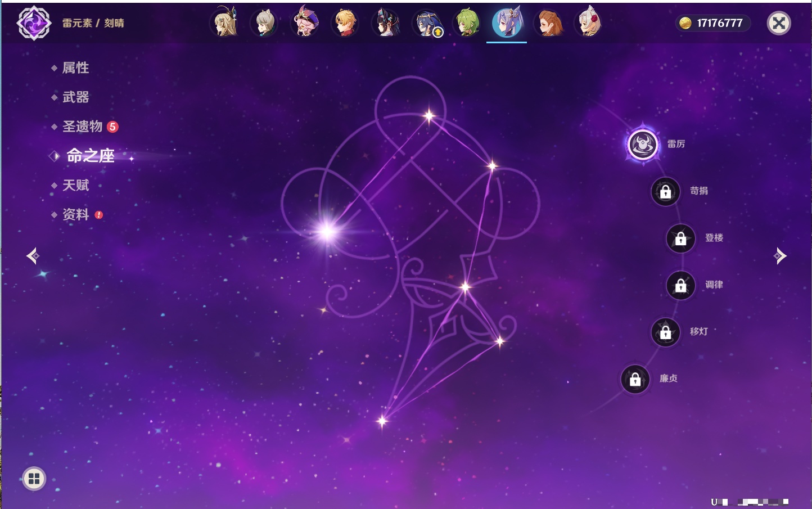Open the four-square grid view button
Viewport: 812px width, 509px height.
click(34, 479)
